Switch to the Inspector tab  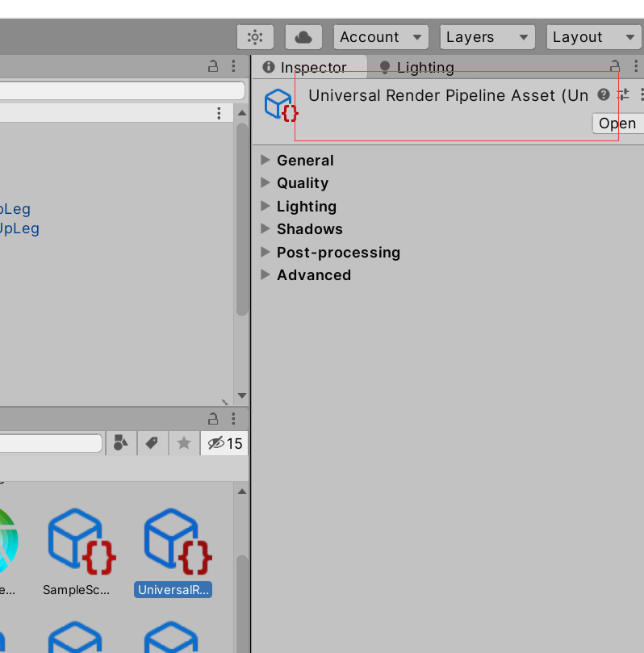(x=309, y=67)
